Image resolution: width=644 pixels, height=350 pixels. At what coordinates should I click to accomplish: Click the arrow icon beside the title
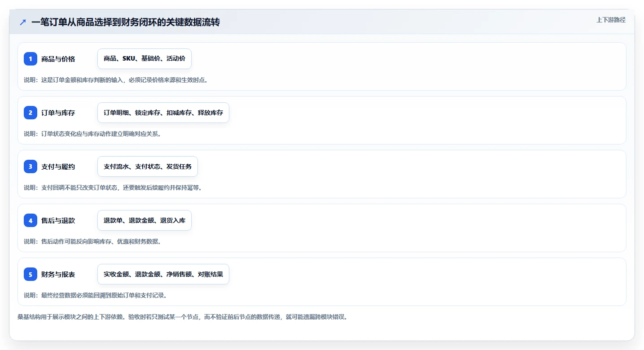(22, 22)
